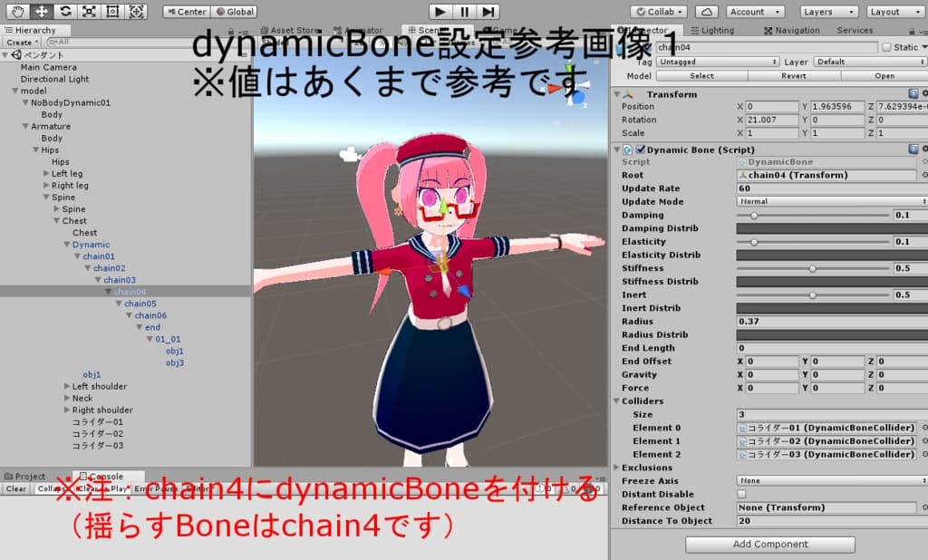This screenshot has height=560, width=928.
Task: Click the Add Component button
Action: 770,544
